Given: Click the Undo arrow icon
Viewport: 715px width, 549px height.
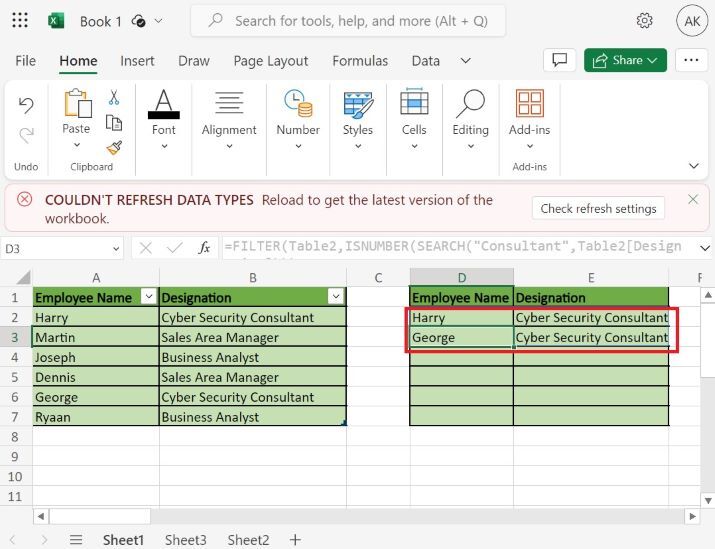Looking at the screenshot, I should 26,104.
